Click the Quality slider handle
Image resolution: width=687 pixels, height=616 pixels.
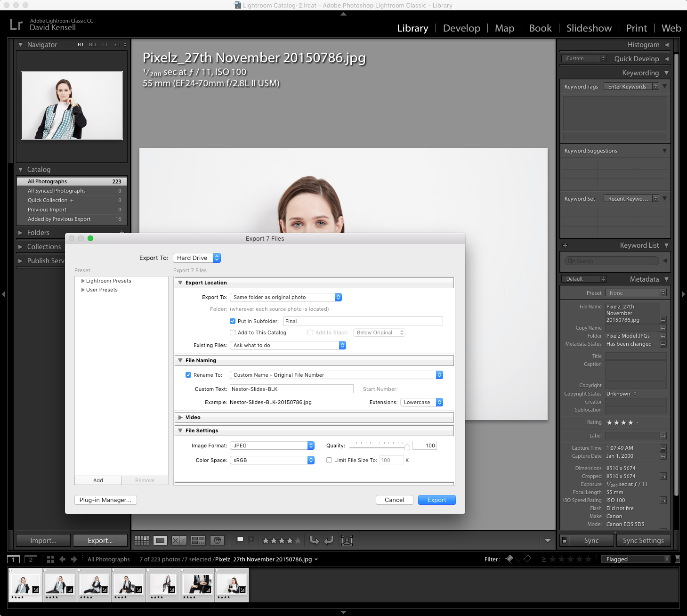point(407,447)
